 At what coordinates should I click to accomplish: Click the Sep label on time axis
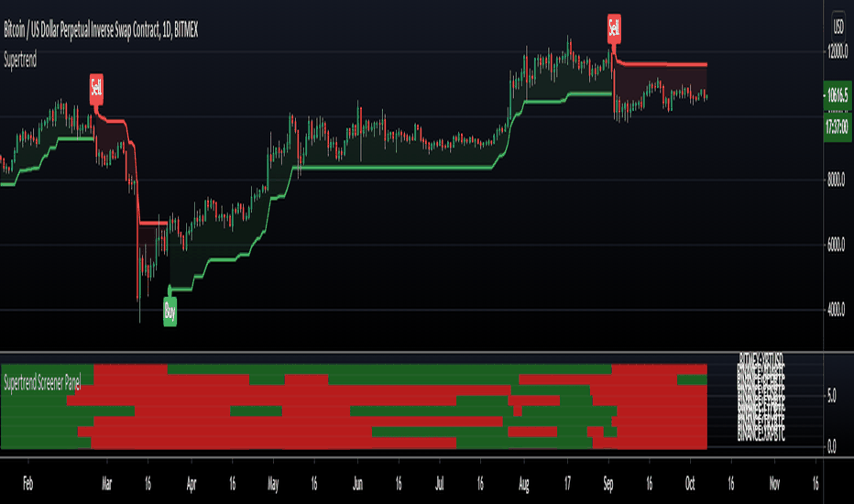click(608, 483)
